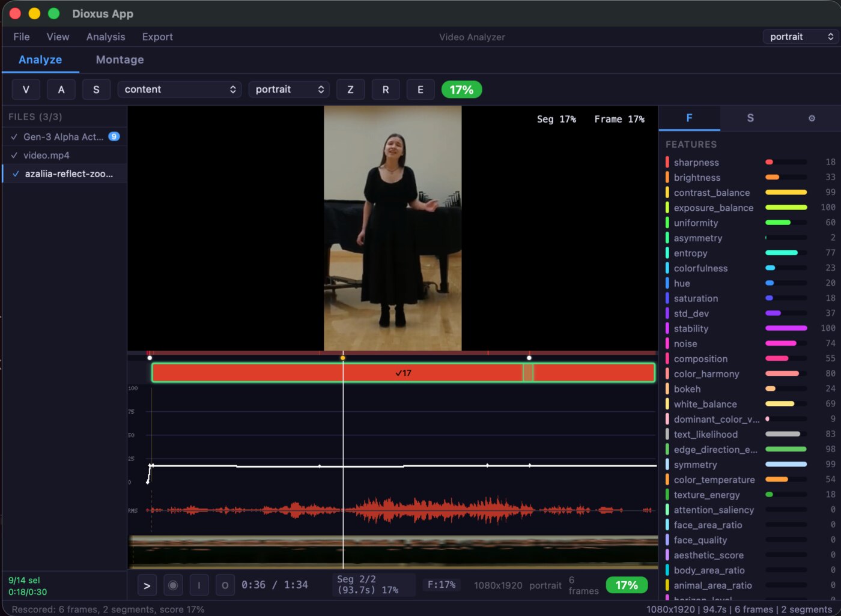This screenshot has height=616, width=841.
Task: Select the noise feature row
Action: tap(750, 343)
